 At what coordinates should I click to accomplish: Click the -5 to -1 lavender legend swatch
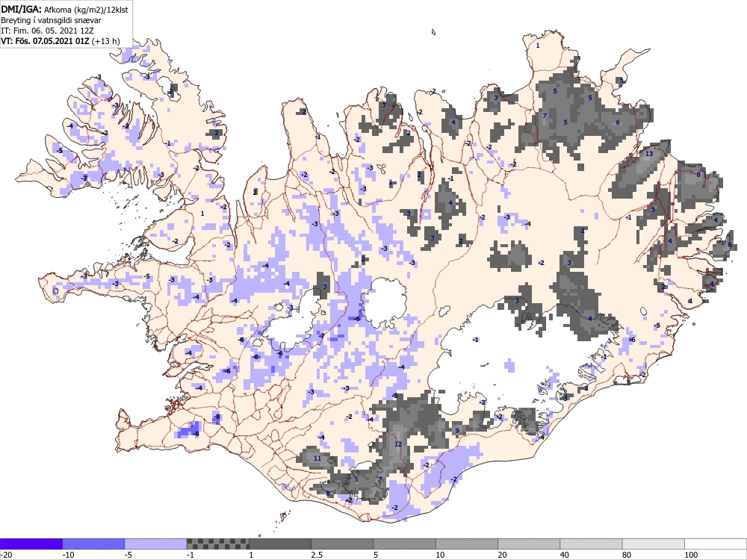click(156, 544)
